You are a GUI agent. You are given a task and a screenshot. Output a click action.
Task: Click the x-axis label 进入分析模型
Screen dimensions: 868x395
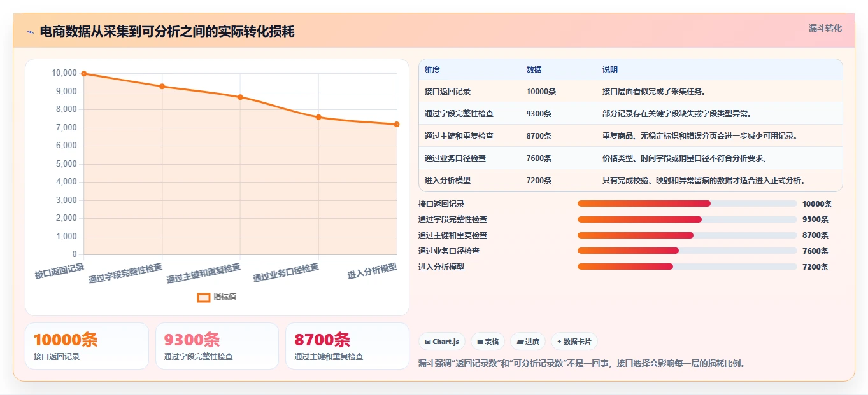(372, 271)
